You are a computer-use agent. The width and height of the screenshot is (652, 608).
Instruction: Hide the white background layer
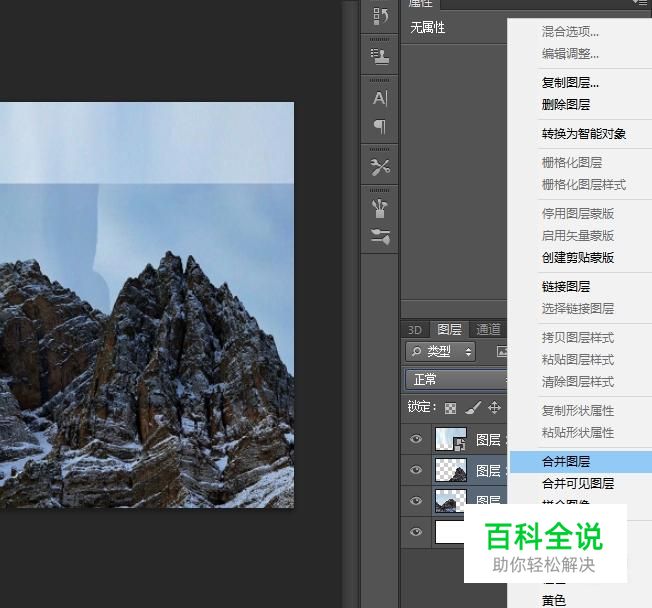click(x=416, y=532)
